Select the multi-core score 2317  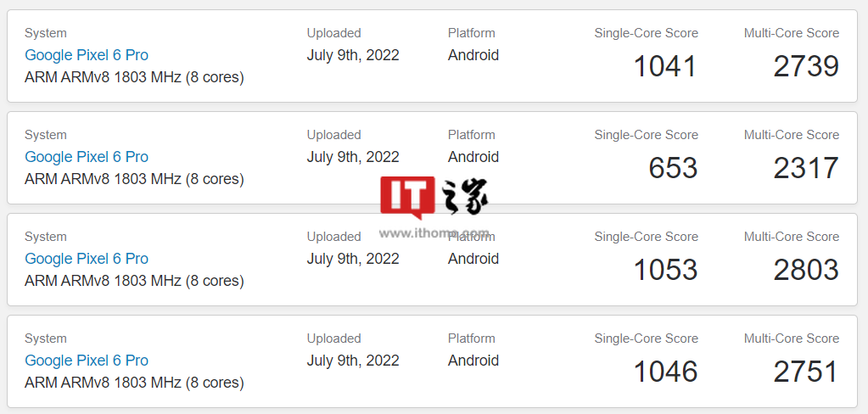(806, 168)
